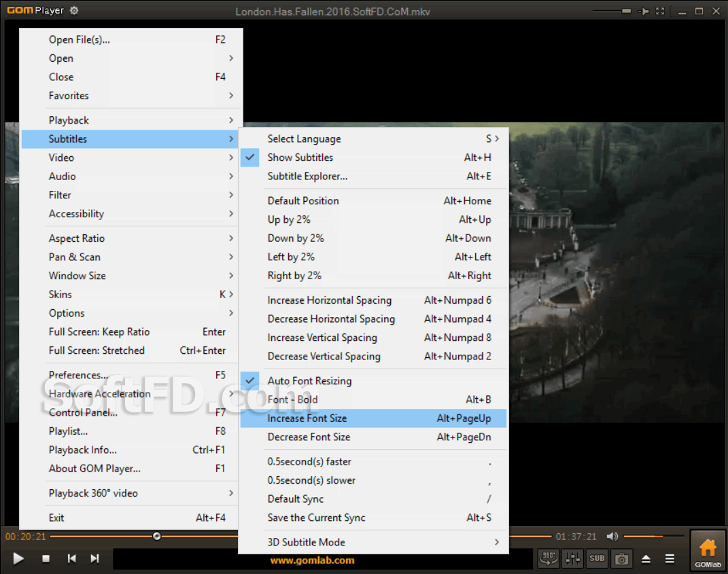Move subtitles Up by 2%
Viewport: 728px width, 574px height.
(x=373, y=219)
